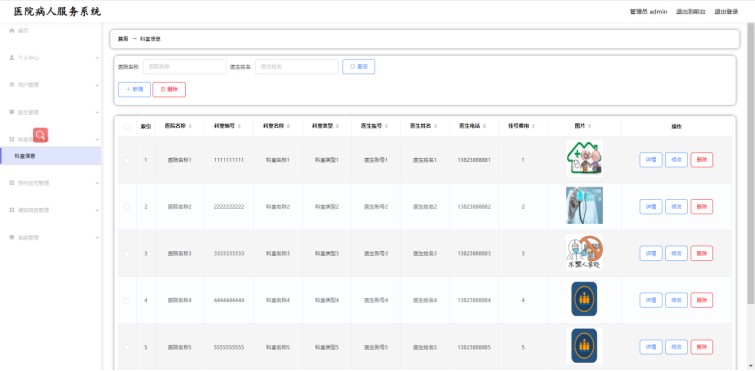This screenshot has height=371, width=755.
Task: Click the phone number 13823888882
Action: click(x=474, y=207)
